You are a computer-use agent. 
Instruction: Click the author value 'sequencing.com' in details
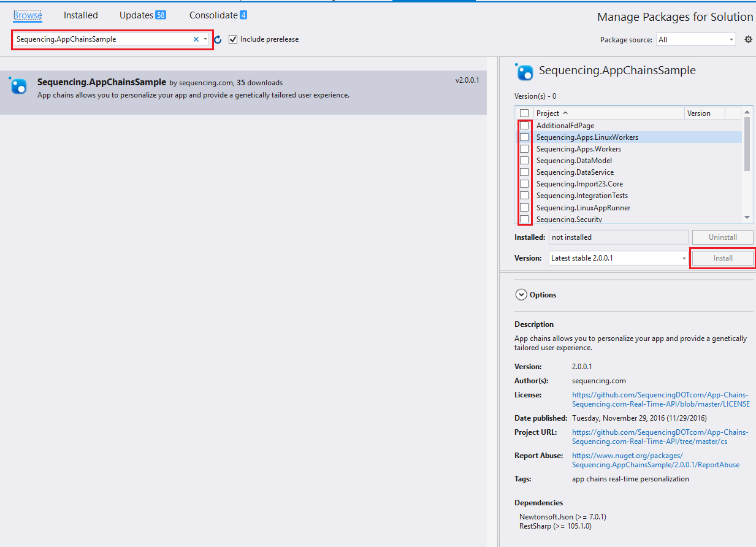[x=599, y=381]
